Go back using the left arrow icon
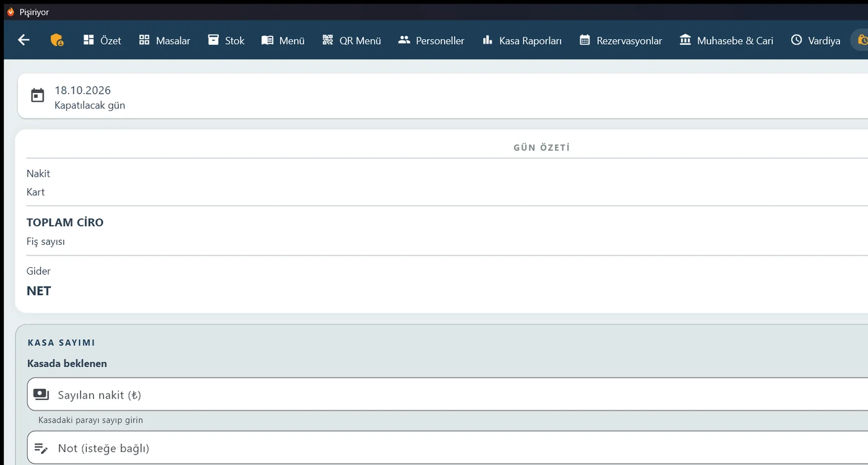The width and height of the screenshot is (868, 465). (x=24, y=40)
